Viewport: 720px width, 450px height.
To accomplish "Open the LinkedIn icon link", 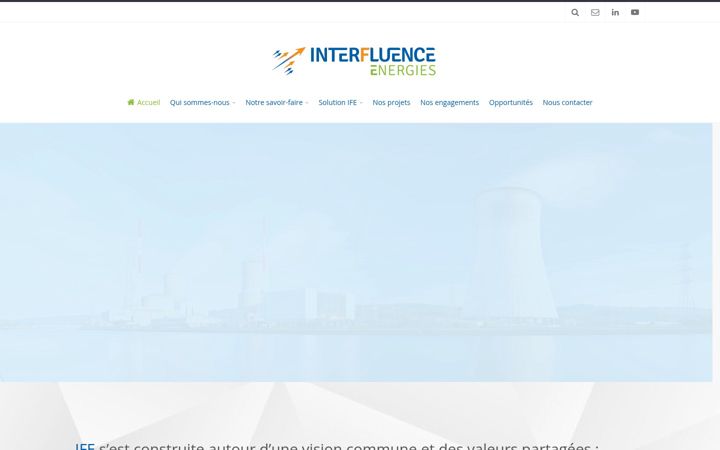I will click(615, 12).
